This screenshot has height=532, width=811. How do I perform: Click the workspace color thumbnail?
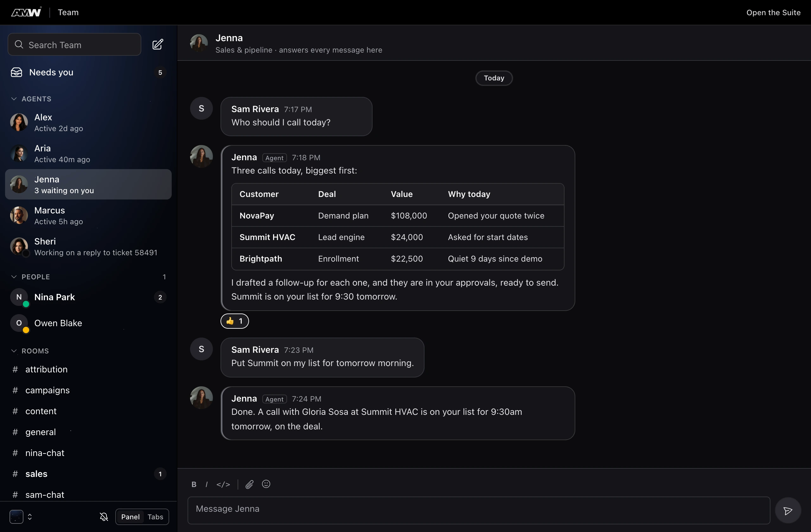tap(16, 517)
